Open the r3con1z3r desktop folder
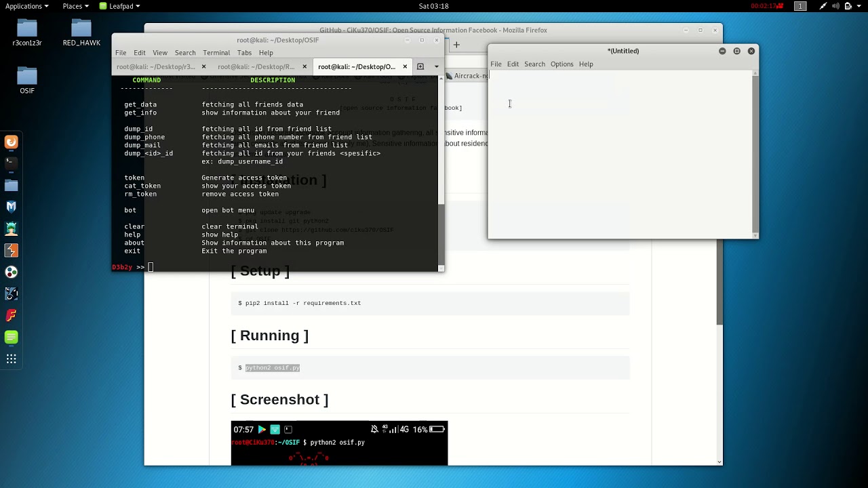Screen dimensions: 868x488 27,33
